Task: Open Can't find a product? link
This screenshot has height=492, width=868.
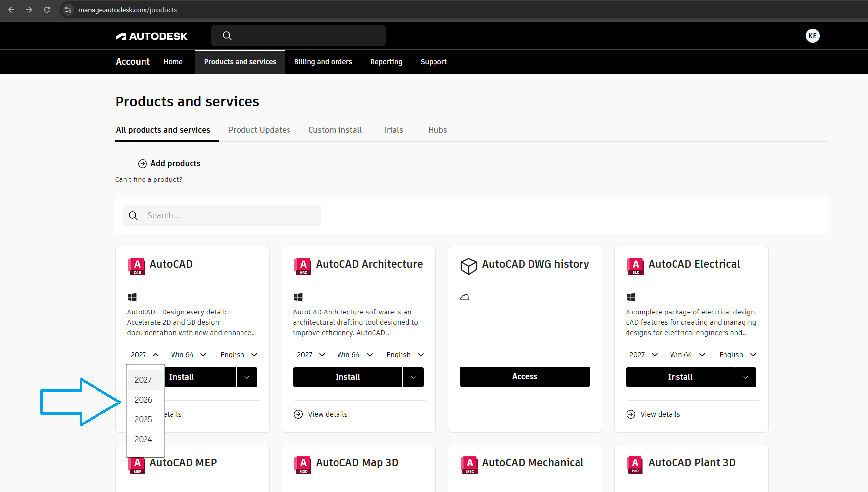Action: pos(148,179)
